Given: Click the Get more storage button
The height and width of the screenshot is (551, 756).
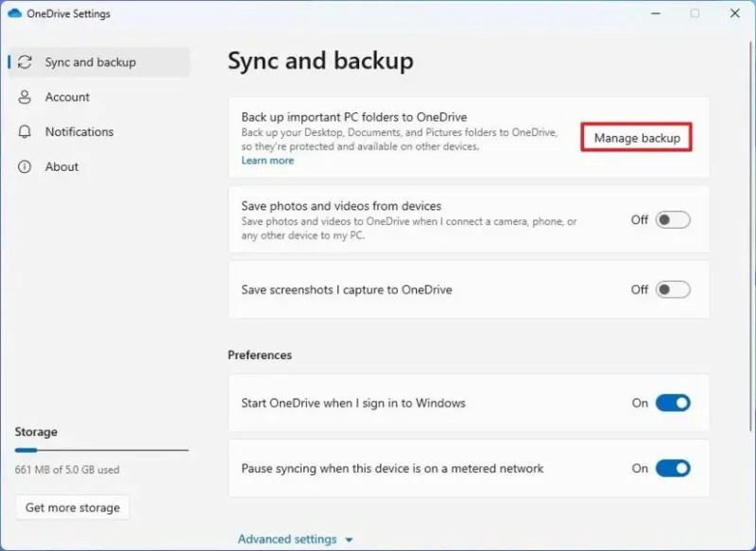Looking at the screenshot, I should 73,508.
